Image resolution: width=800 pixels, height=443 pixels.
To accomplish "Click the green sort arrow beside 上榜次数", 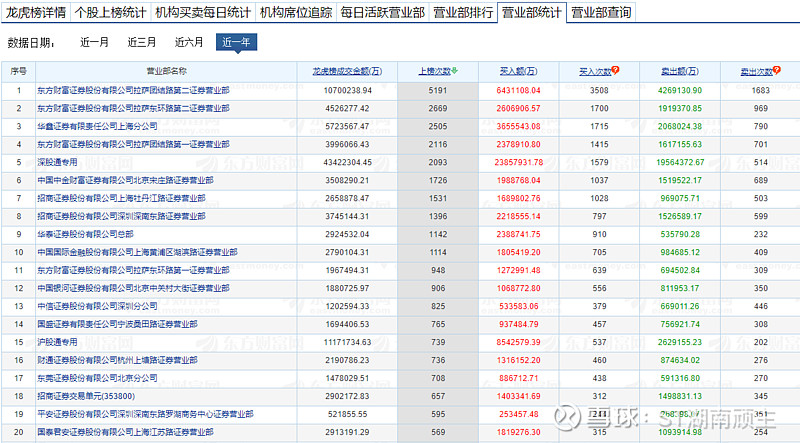I will [455, 71].
